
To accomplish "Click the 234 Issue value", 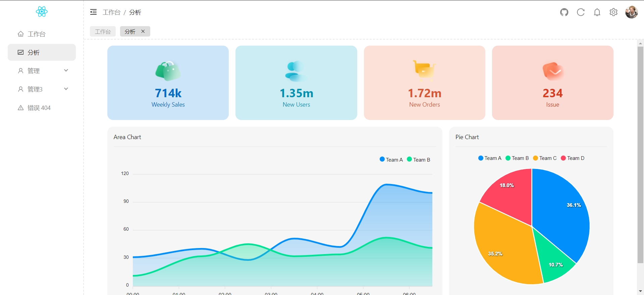I will coord(552,93).
